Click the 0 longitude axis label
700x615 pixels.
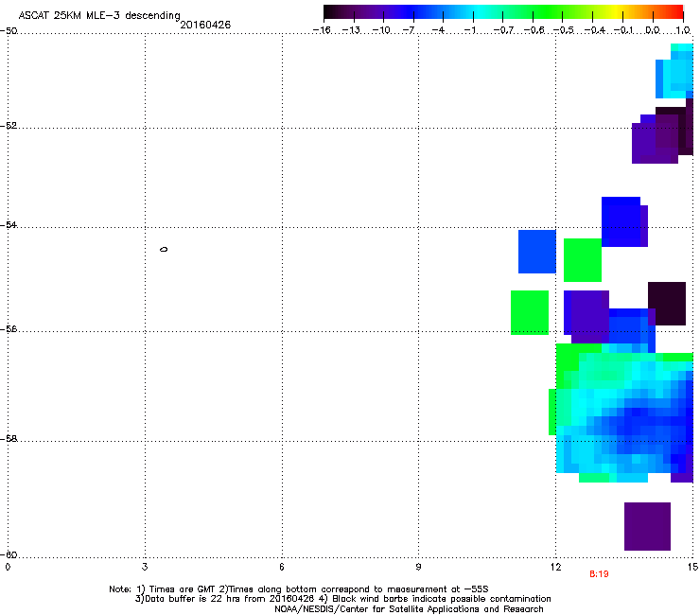coord(8,567)
